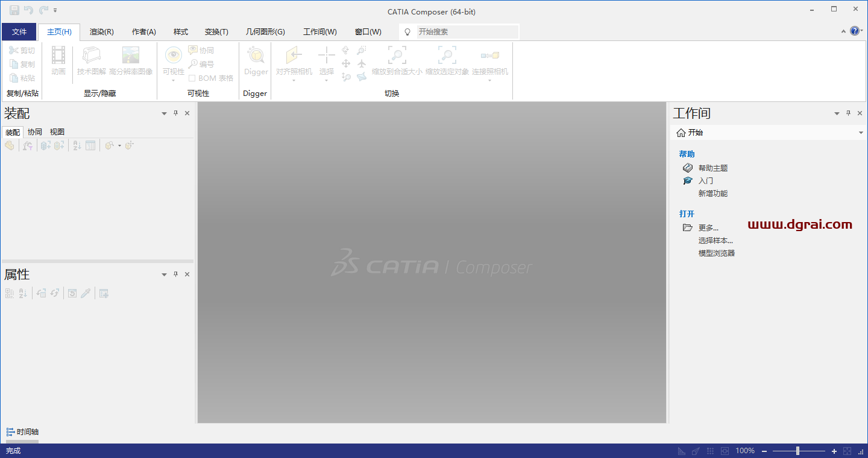This screenshot has width=868, height=458.
Task: Open the 入门 getting started link
Action: coord(706,180)
